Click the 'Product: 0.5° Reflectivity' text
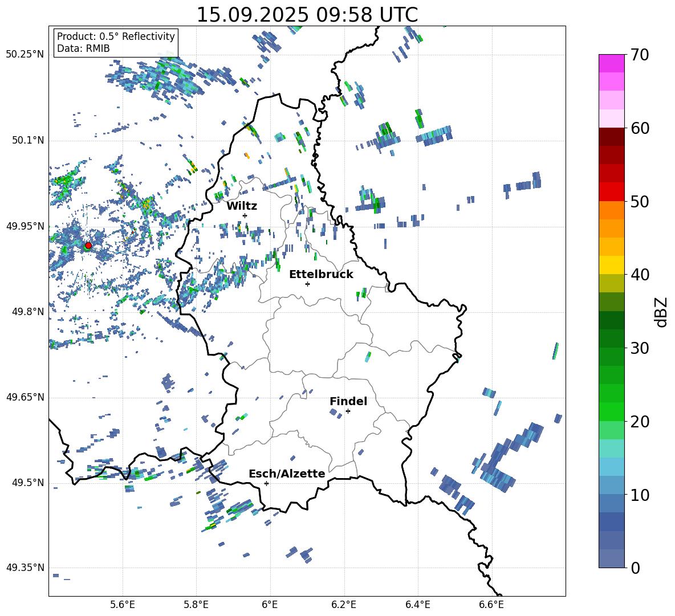Screen dimensions: 675x616 (x=116, y=36)
